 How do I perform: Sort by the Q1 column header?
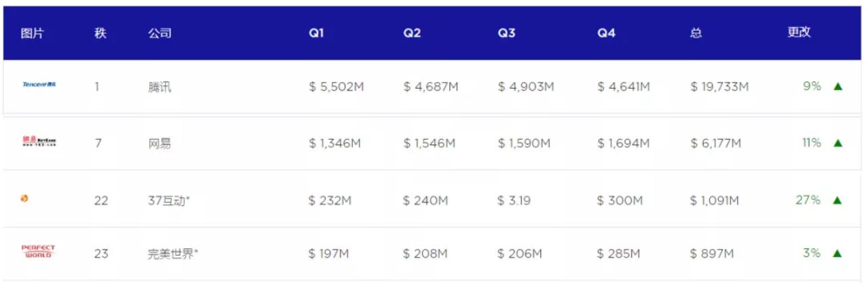316,33
